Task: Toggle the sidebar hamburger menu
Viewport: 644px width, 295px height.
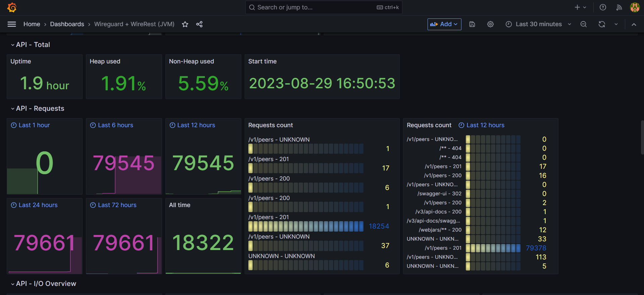Action: click(x=12, y=24)
